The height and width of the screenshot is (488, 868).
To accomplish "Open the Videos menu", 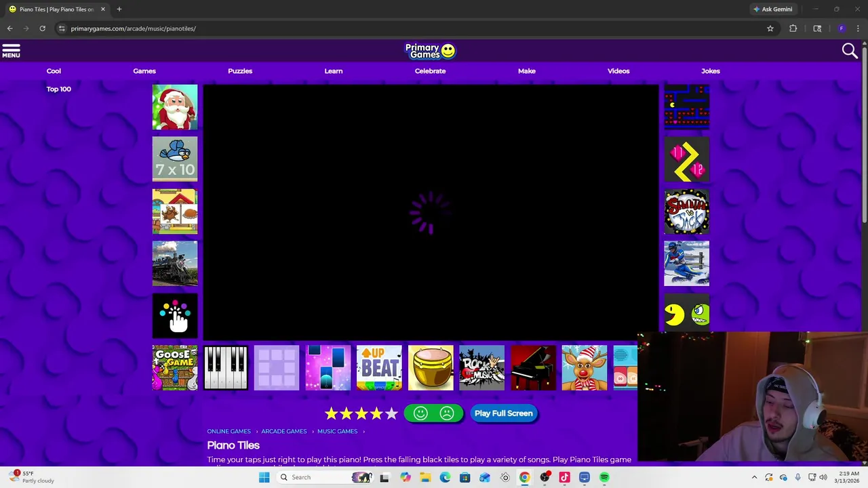I will pos(618,70).
